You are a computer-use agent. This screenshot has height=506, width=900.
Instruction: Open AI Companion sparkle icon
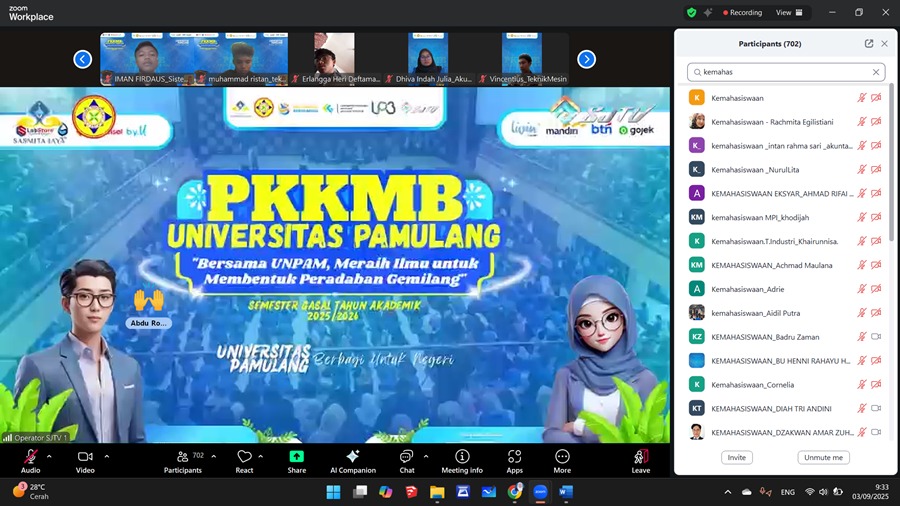[352, 457]
